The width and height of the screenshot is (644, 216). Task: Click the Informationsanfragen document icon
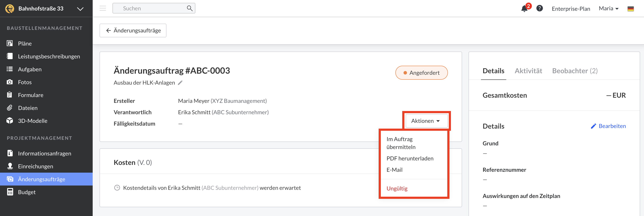click(10, 153)
